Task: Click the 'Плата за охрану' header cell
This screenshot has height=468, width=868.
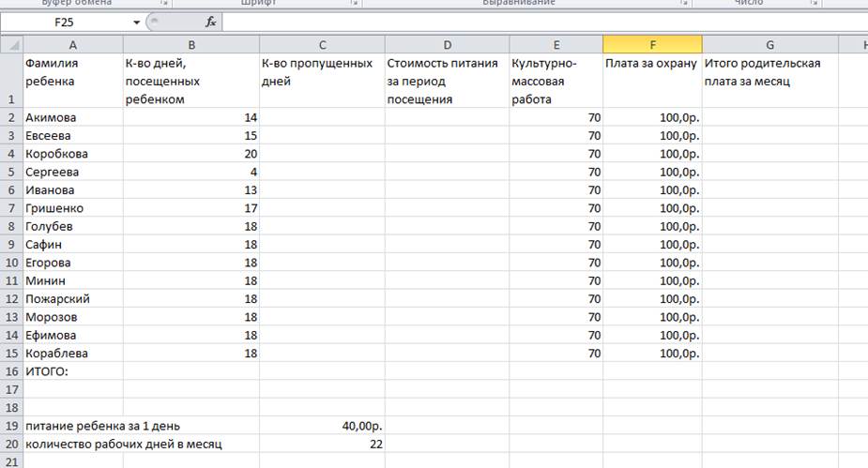Action: [x=653, y=81]
